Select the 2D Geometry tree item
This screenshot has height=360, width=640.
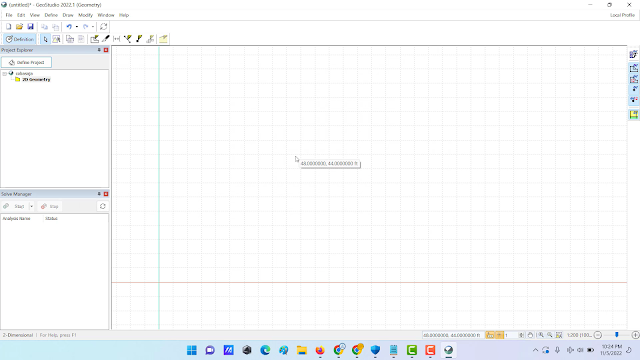[x=36, y=80]
